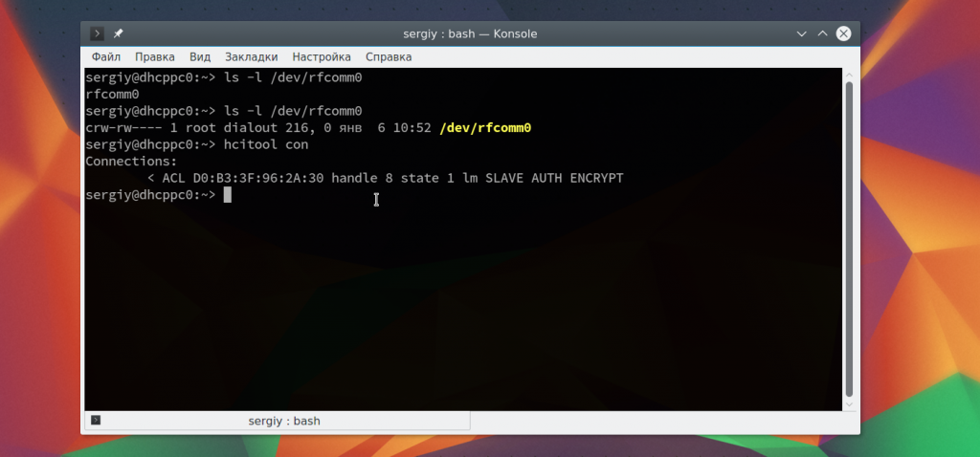
Task: Click the vertical terminal scrollbar
Action: (848, 239)
